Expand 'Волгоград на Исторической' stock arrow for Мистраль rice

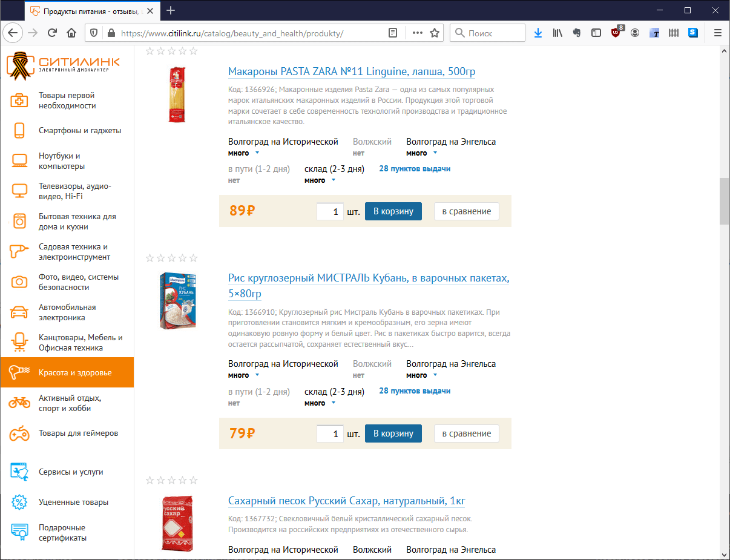[257, 375]
